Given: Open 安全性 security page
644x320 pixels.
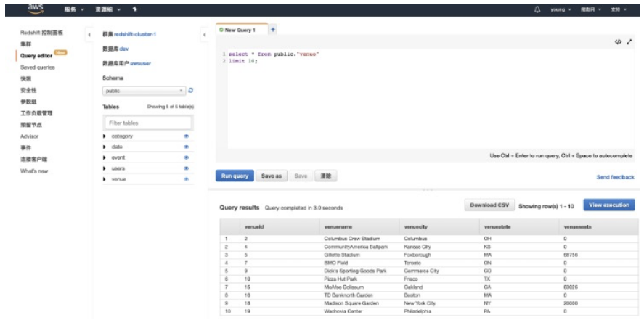Looking at the screenshot, I should 28,90.
